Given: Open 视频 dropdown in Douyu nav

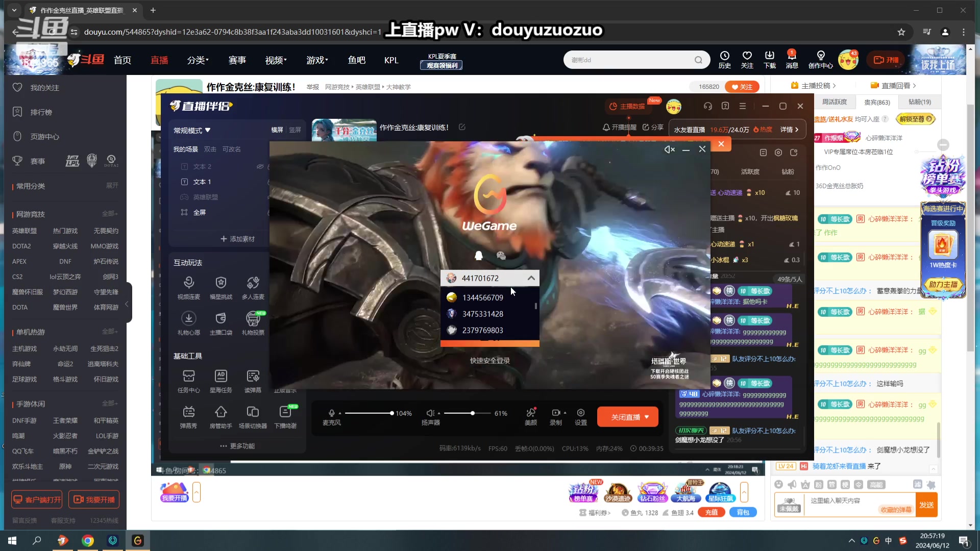Looking at the screenshot, I should [x=276, y=60].
